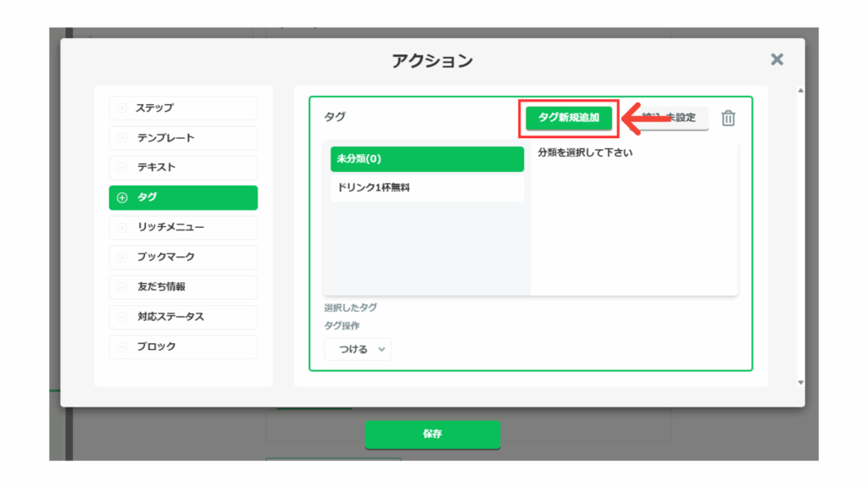Click the plus icon beside テキスト
Viewport: 868px width, 488px height.
(x=122, y=168)
